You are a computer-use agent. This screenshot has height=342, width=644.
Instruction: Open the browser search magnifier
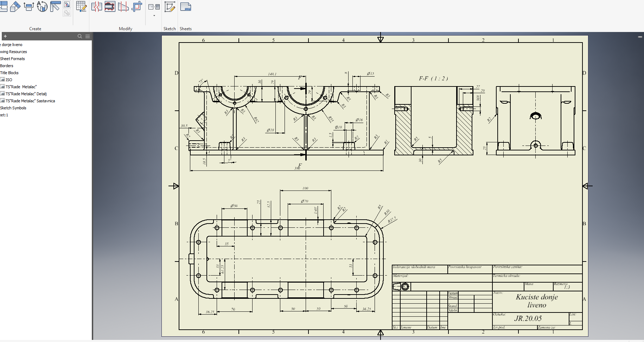pos(80,36)
